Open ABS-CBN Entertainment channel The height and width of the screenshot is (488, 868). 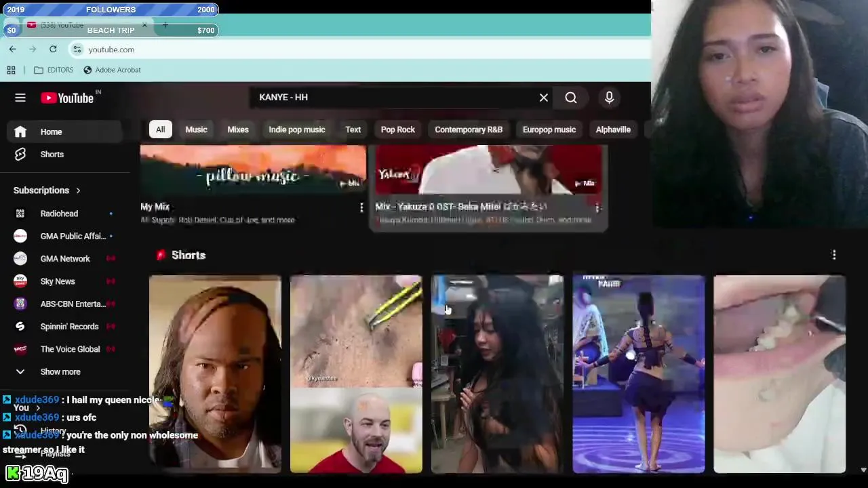click(64, 304)
